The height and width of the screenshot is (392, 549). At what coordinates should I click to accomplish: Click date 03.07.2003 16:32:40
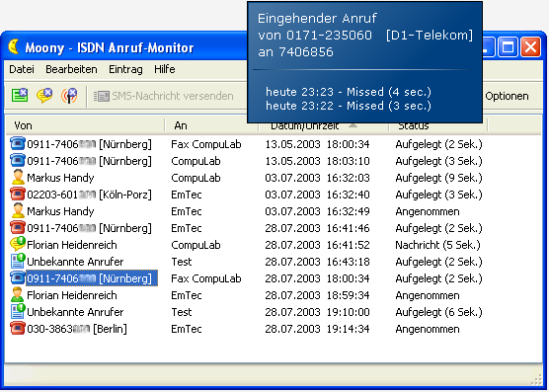tap(317, 195)
